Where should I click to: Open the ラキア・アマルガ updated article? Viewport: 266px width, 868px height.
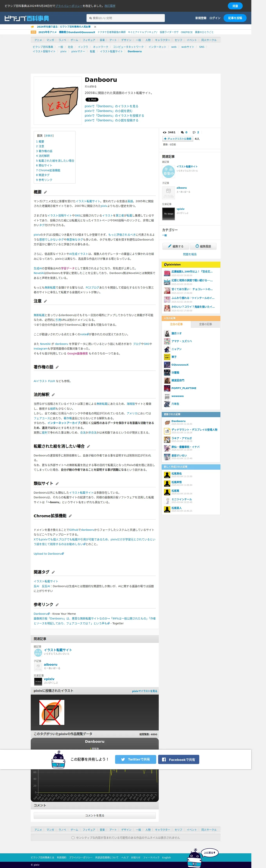pyautogui.click(x=182, y=438)
